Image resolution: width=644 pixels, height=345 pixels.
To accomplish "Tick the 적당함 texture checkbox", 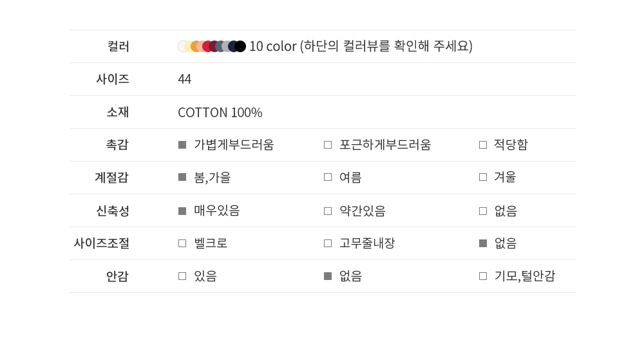I will [483, 145].
